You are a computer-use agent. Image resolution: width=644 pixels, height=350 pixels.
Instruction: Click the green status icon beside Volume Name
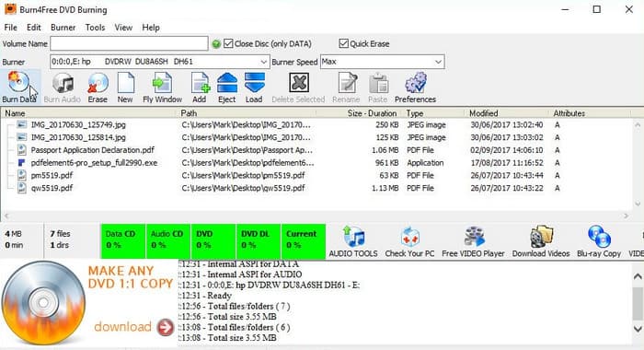click(216, 44)
